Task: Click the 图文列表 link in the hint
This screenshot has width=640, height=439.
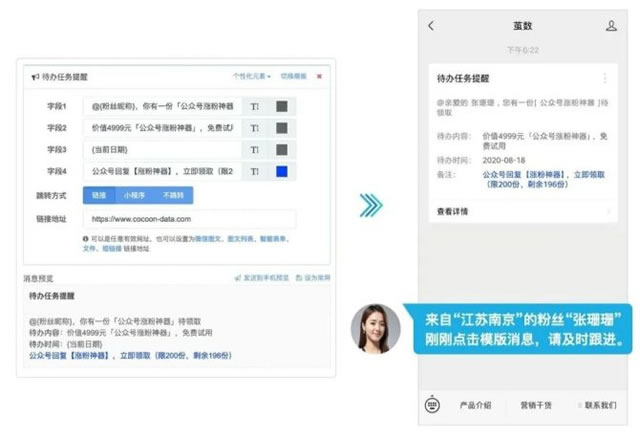Action: [x=240, y=239]
